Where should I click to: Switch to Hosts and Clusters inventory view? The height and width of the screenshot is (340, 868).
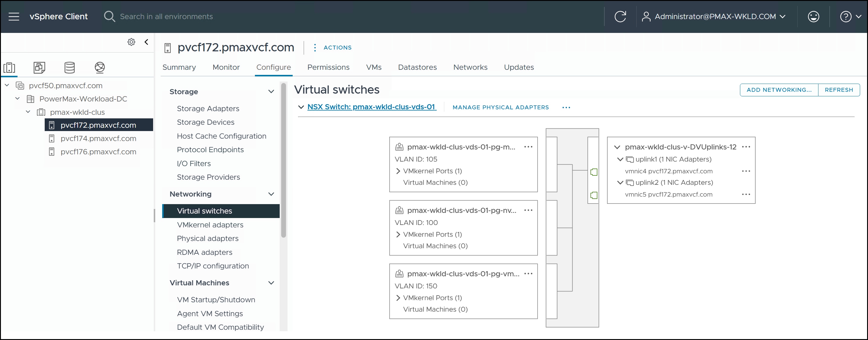pos(9,67)
